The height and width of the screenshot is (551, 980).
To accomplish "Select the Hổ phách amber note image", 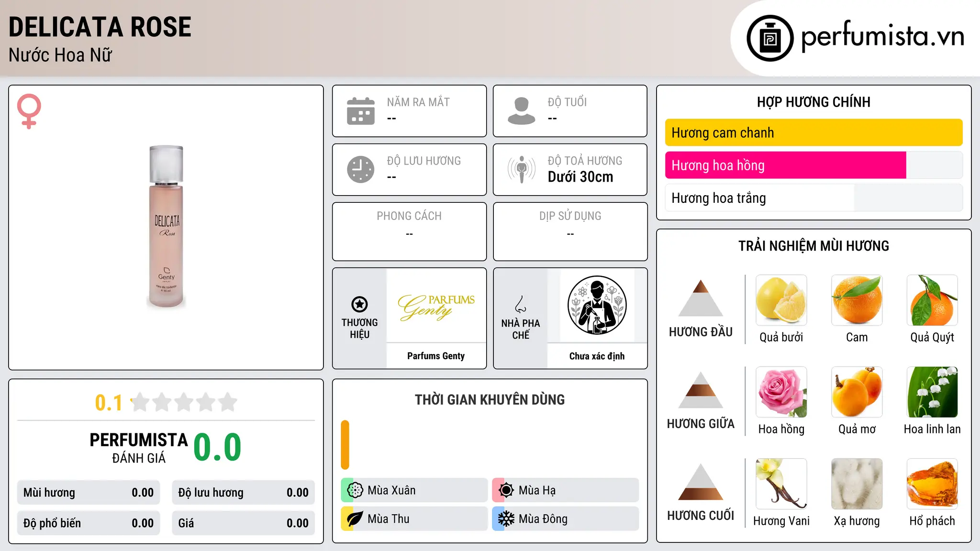I will pos(932,484).
